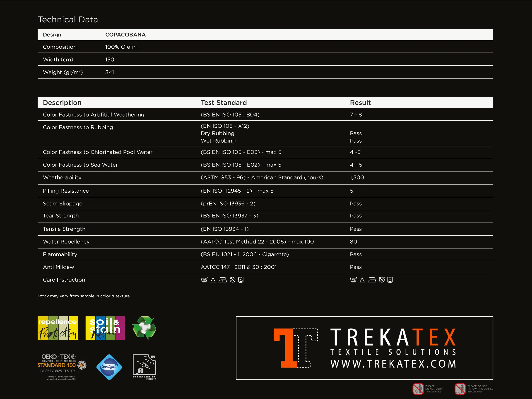Viewport: 532px width, 399px height.
Task: Click the do-not-dry-clean icon under Test Standard
Action: click(233, 280)
